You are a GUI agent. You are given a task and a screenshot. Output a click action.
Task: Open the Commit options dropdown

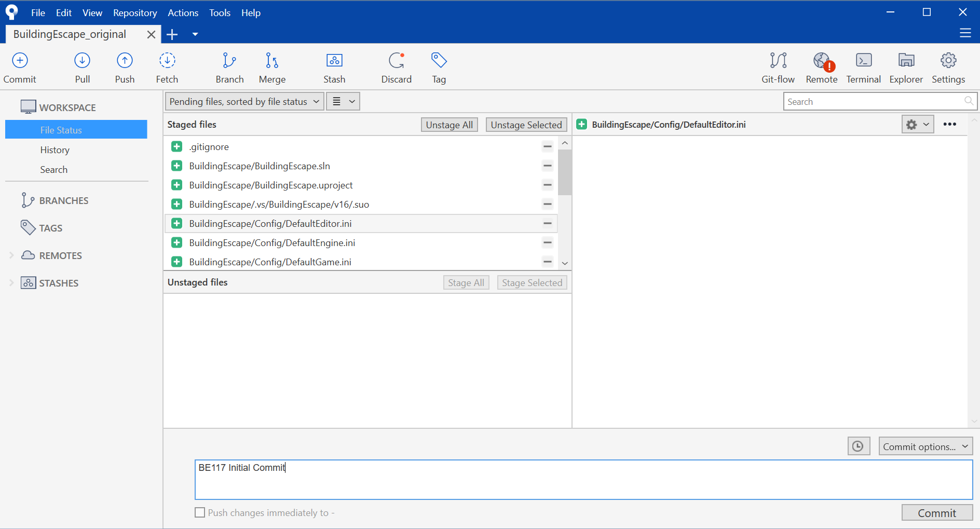pos(925,446)
